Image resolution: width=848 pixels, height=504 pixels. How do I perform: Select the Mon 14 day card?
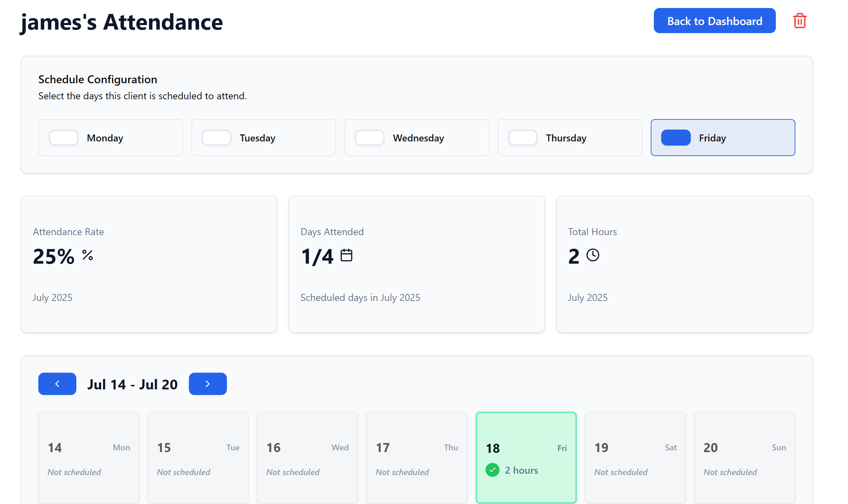(89, 457)
